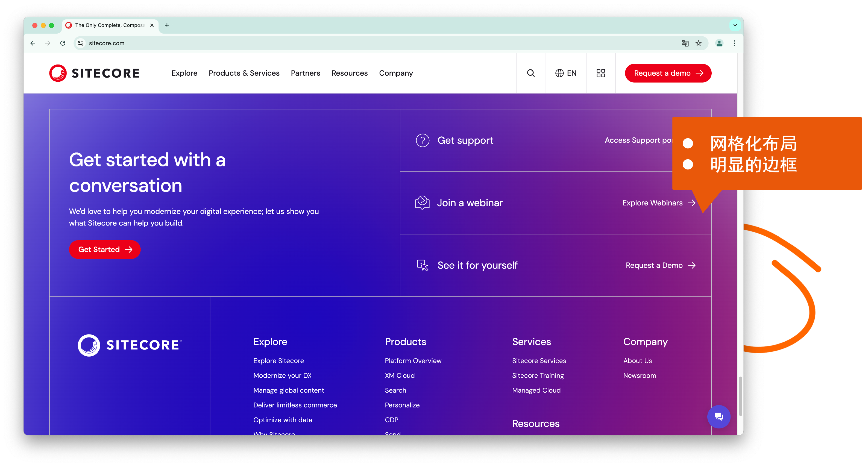Click the Request a demo button
This screenshot has height=467, width=868.
point(668,73)
